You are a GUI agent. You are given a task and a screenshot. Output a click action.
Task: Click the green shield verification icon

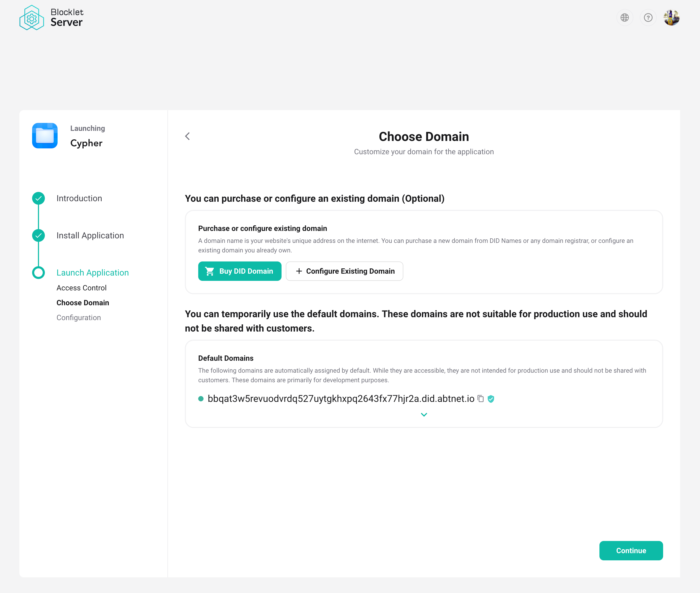point(491,399)
